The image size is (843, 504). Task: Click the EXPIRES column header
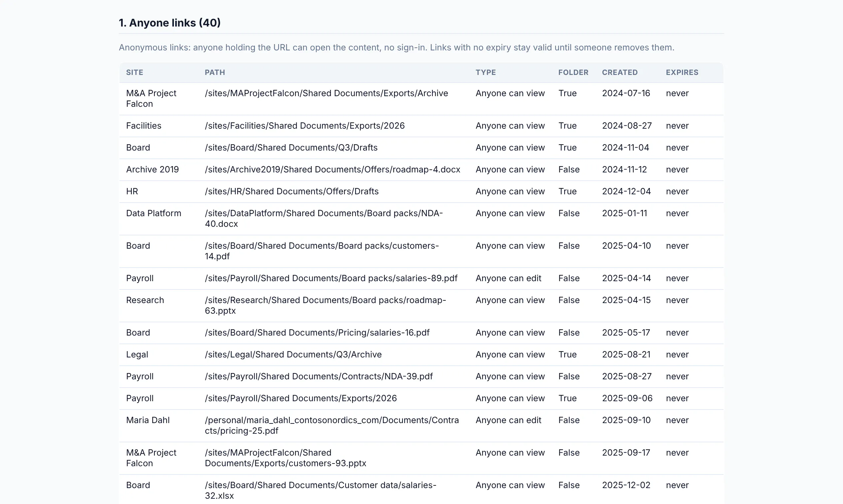[682, 72]
